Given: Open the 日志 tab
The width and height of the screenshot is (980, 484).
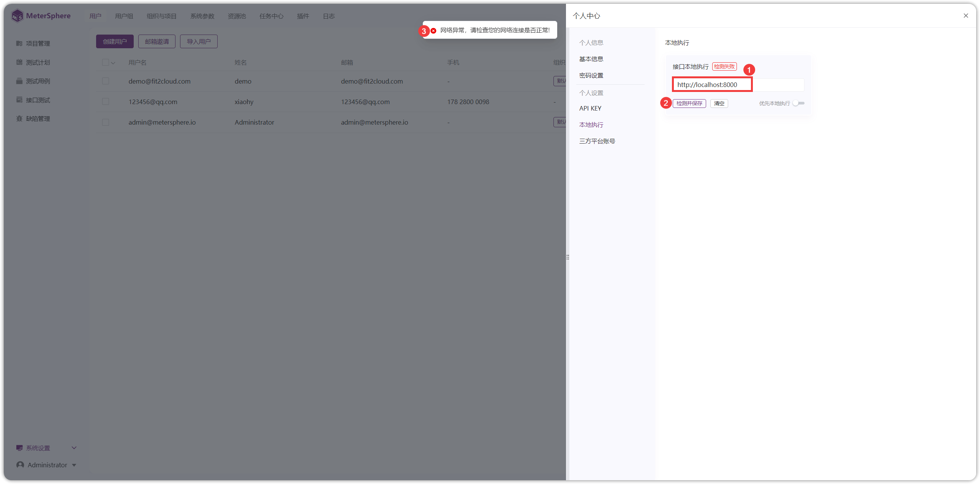Looking at the screenshot, I should pos(329,16).
